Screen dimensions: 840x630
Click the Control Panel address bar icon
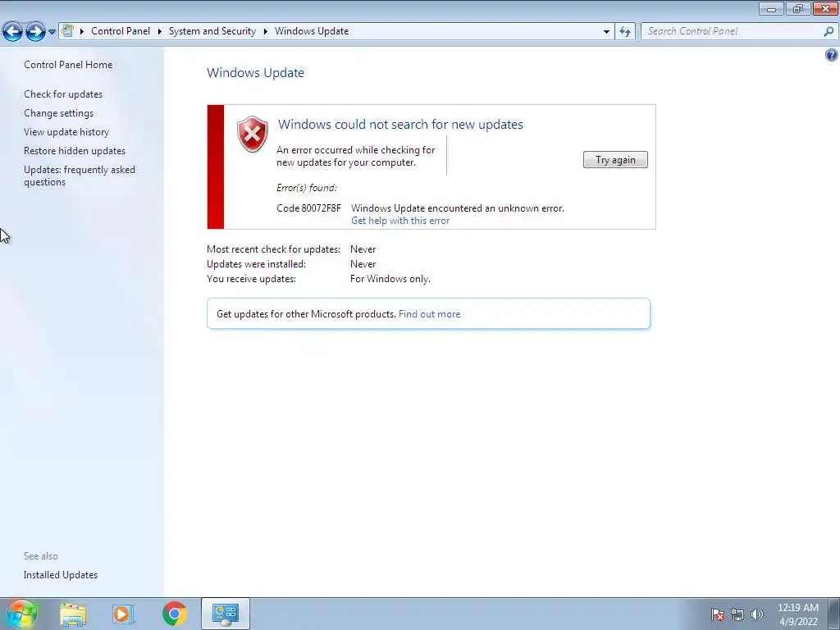67,31
